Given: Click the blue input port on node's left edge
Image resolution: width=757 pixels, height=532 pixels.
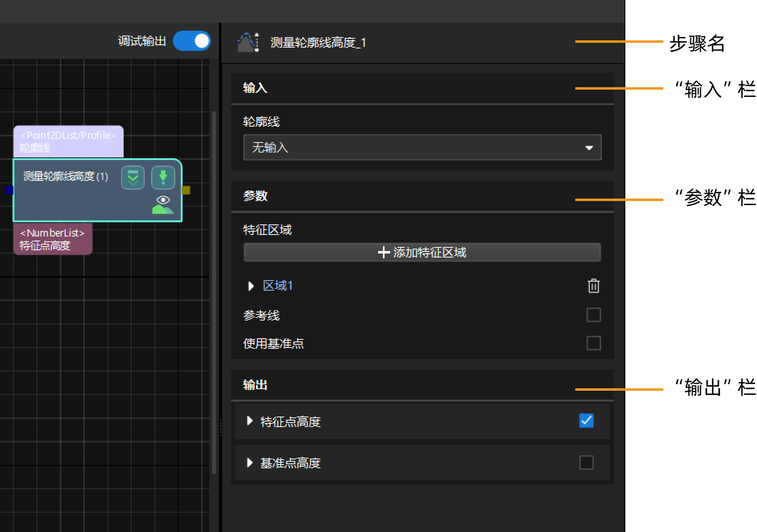Looking at the screenshot, I should click(9, 190).
